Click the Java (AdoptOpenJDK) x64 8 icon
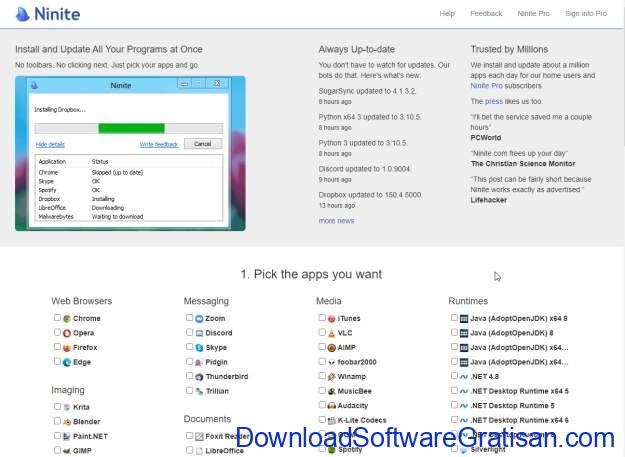Screen dimensions: 625x457 coord(464,319)
